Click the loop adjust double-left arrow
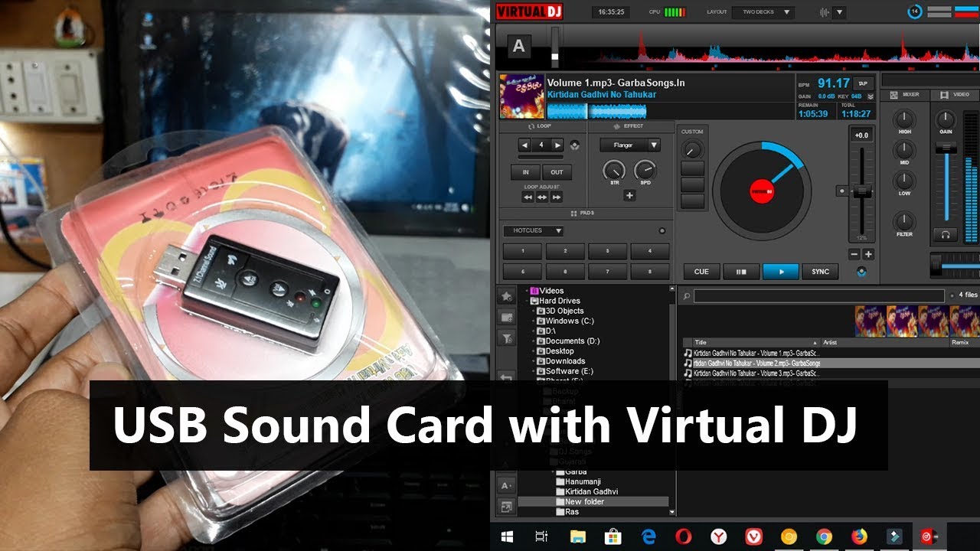Screen dimensions: 980x551 (528, 197)
